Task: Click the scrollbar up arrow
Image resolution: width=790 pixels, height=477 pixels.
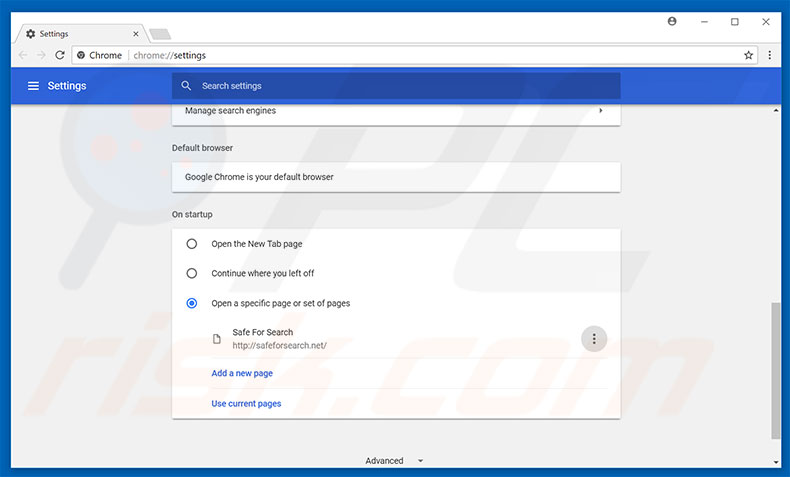Action: (776, 110)
